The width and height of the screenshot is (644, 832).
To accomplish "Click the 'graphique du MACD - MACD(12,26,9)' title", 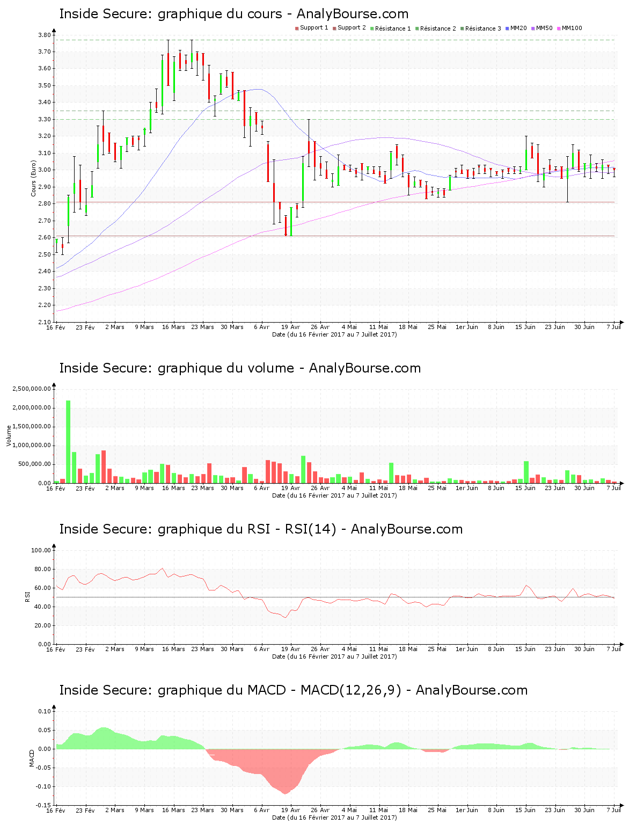I will click(x=293, y=690).
